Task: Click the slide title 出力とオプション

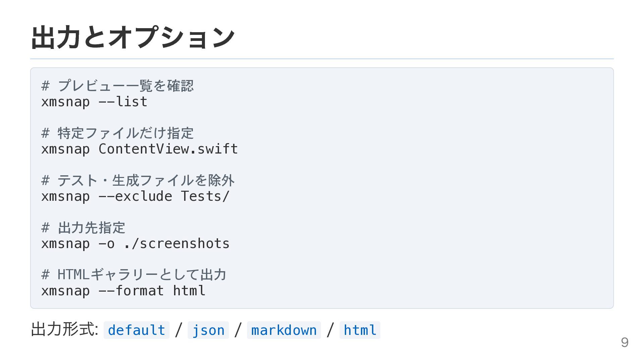Action: click(x=133, y=37)
